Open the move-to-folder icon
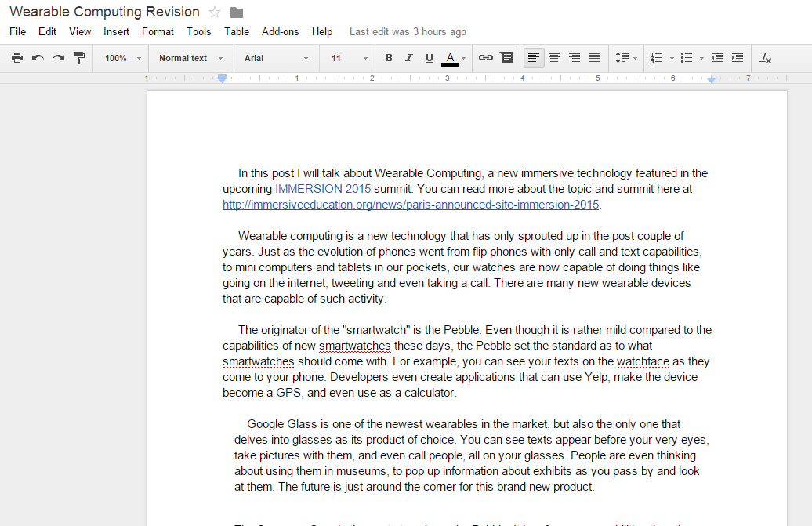 pos(237,13)
